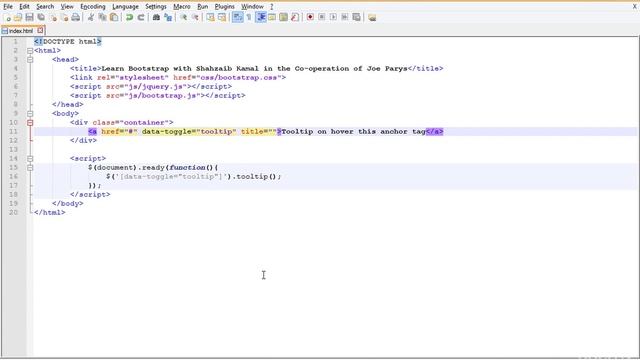Click line number 13 in the margin

coord(13,149)
